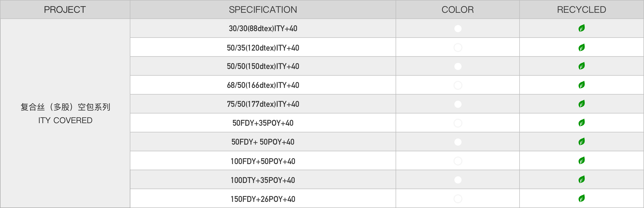Viewport: 644px width, 208px height.
Task: Click the RECYCLED column header
Action: [x=581, y=10]
